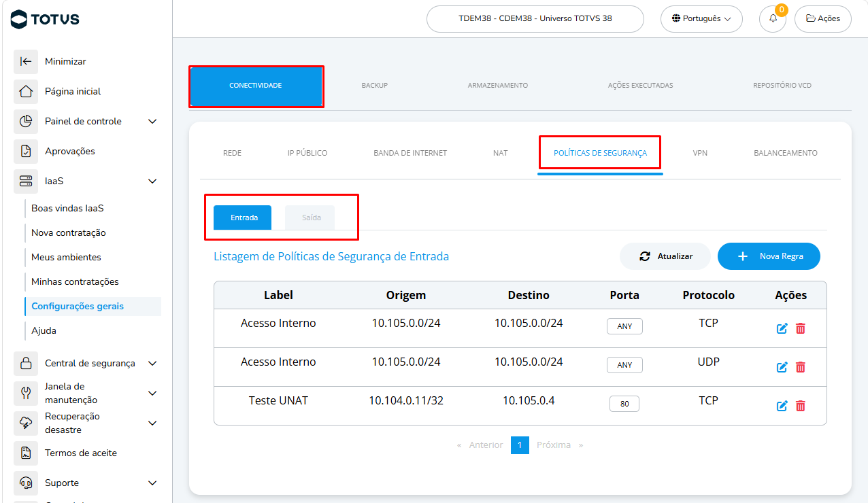868x503 pixels.
Task: Click the 10.104.0.11/32 origin cell
Action: [406, 400]
